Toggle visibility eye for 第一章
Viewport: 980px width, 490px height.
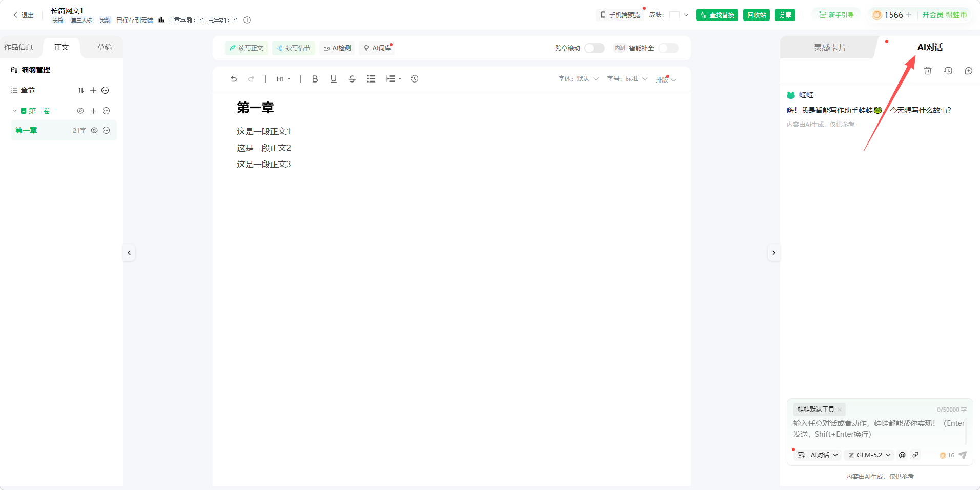[94, 130]
